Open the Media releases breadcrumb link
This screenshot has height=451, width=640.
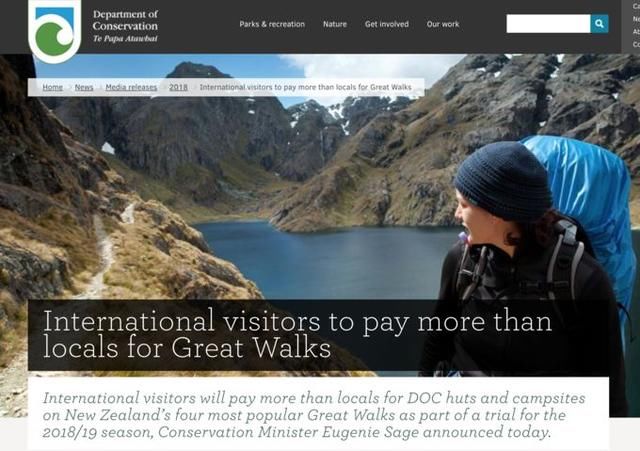[x=131, y=87]
